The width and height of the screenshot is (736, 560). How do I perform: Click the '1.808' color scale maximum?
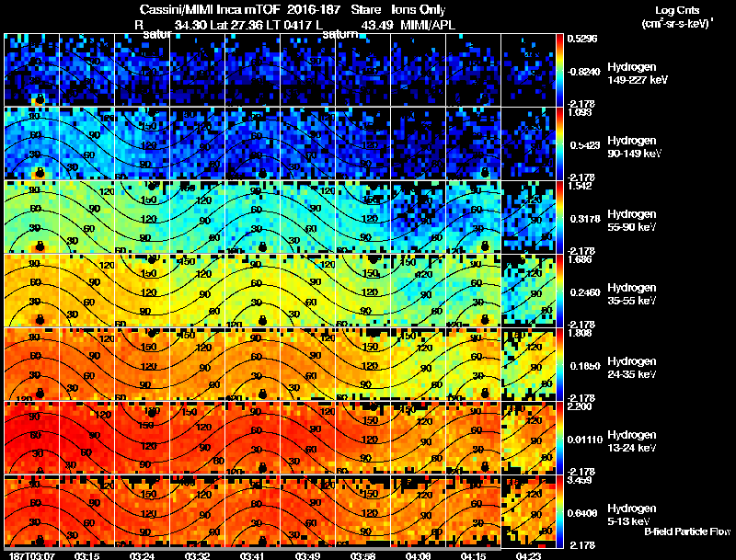point(580,333)
